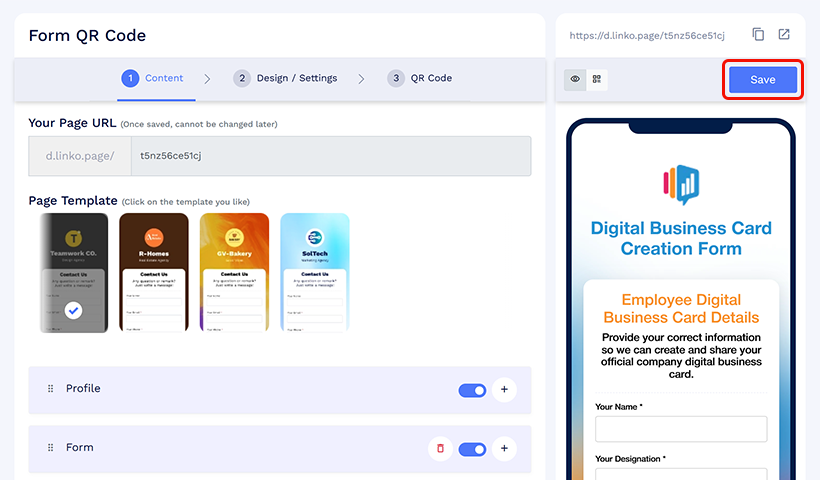Click the Save button

point(762,80)
